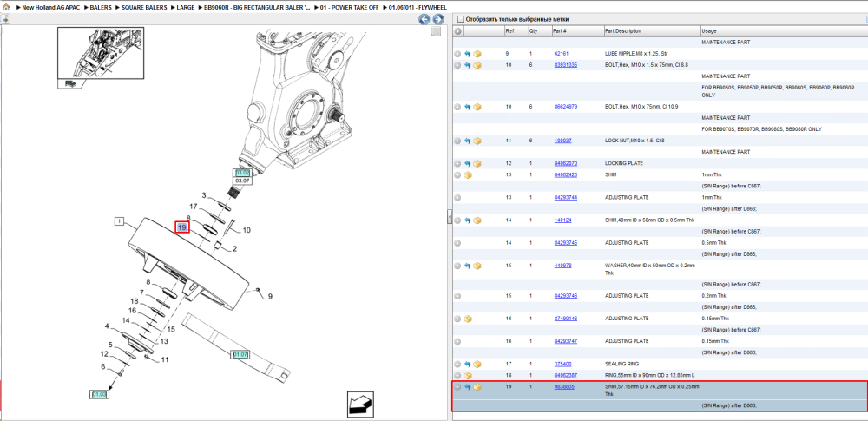The width and height of the screenshot is (868, 421).
Task: Click the gray add circle for part 83931335
Action: (x=457, y=65)
